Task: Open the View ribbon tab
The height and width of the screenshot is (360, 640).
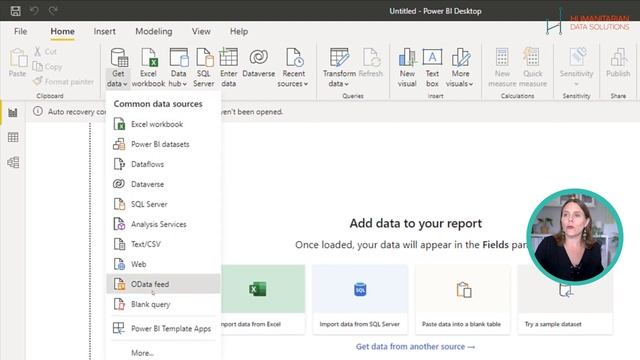Action: click(x=201, y=31)
